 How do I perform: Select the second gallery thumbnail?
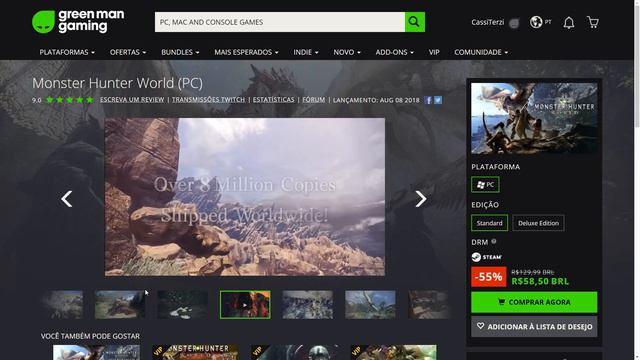pos(120,304)
